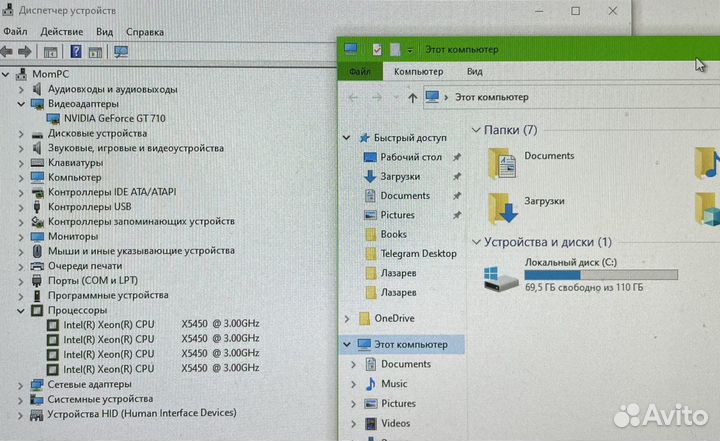The image size is (720, 441).
Task: Switch to the Компьютер ribbon tab
Action: click(418, 71)
